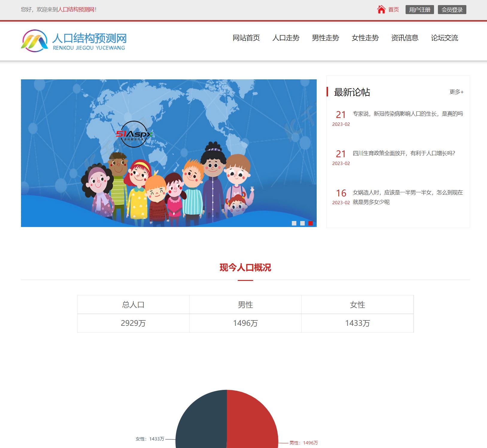Click the 1433万 table cell
The image size is (487, 448).
[x=357, y=323]
